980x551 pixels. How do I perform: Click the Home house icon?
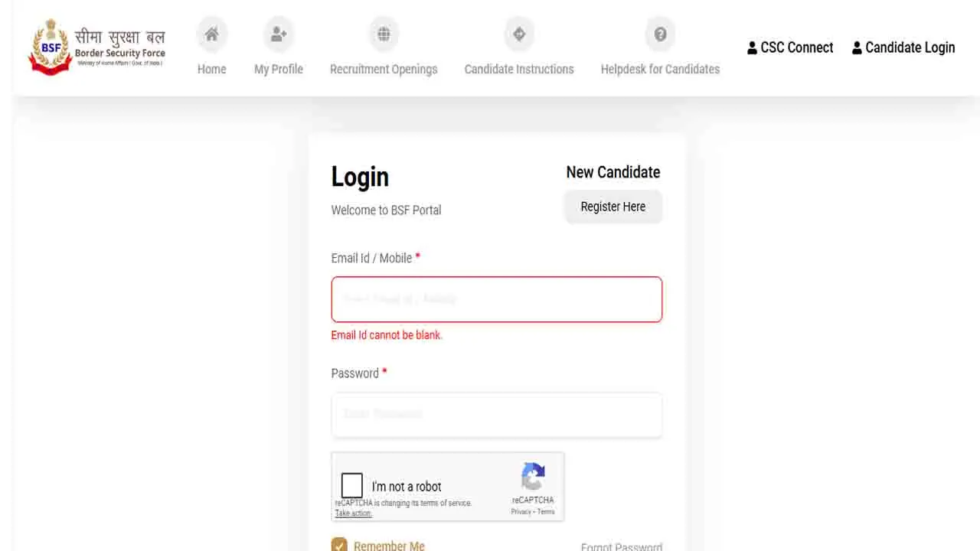click(212, 34)
